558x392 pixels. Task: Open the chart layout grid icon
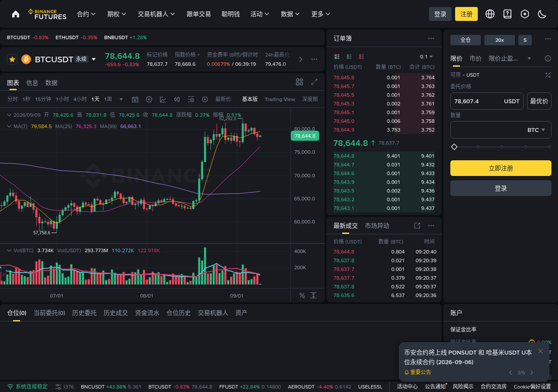[x=299, y=82]
